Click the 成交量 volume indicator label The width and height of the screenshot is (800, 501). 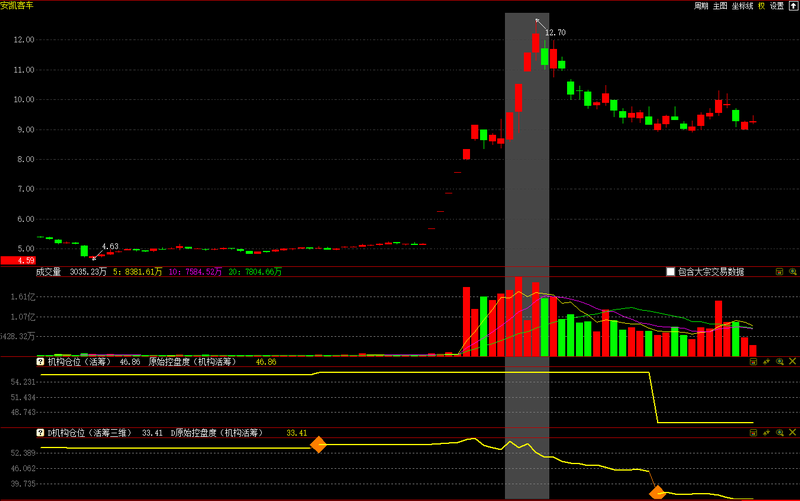48,272
